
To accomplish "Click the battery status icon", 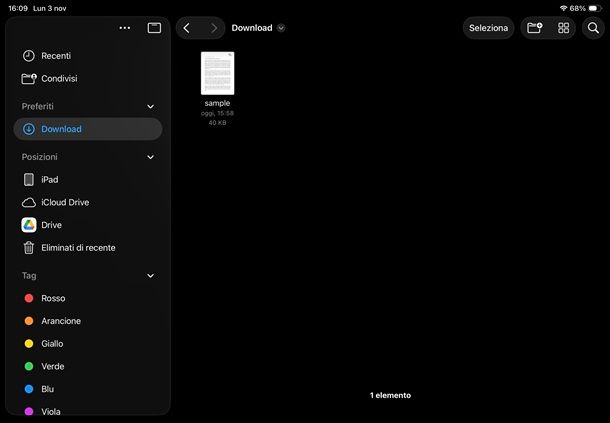I will coord(595,8).
